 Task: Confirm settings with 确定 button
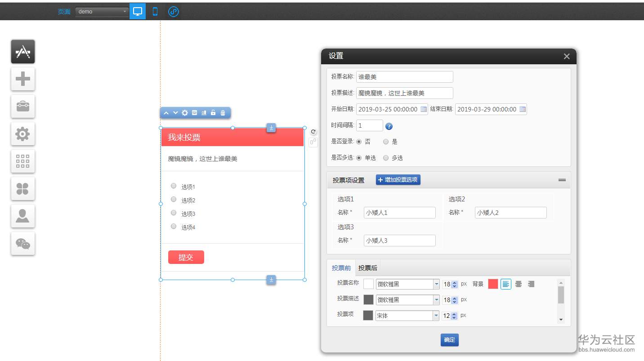(x=449, y=340)
